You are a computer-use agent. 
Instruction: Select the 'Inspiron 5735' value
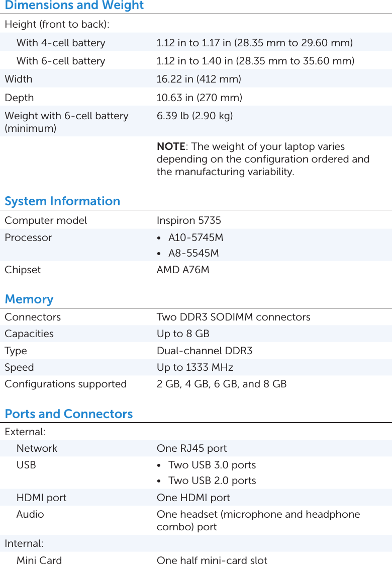pyautogui.click(x=189, y=220)
